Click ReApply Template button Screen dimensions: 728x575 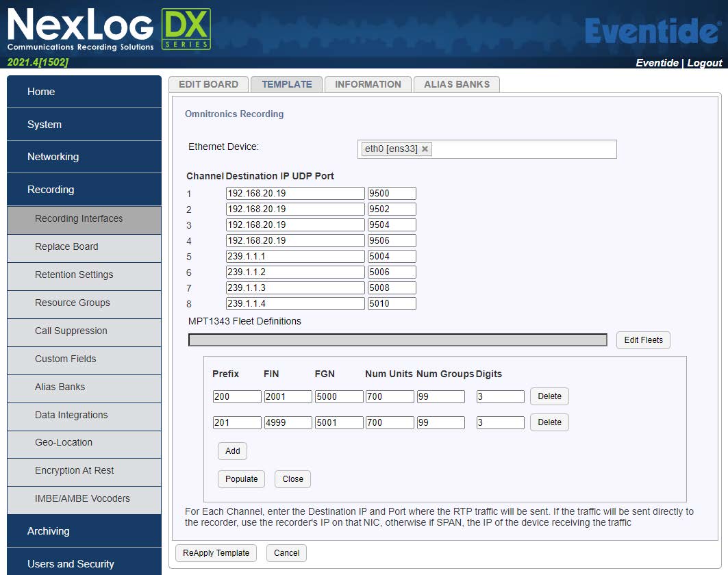coord(216,553)
